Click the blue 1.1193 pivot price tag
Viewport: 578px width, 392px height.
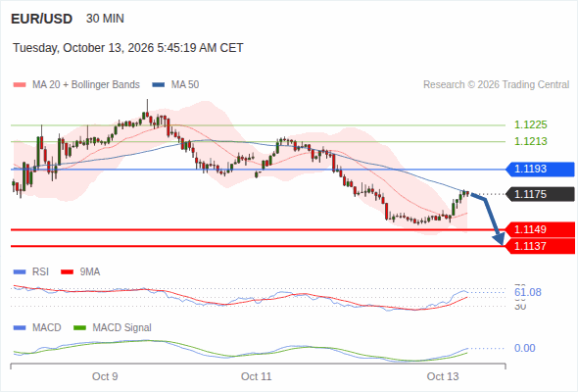coord(540,169)
